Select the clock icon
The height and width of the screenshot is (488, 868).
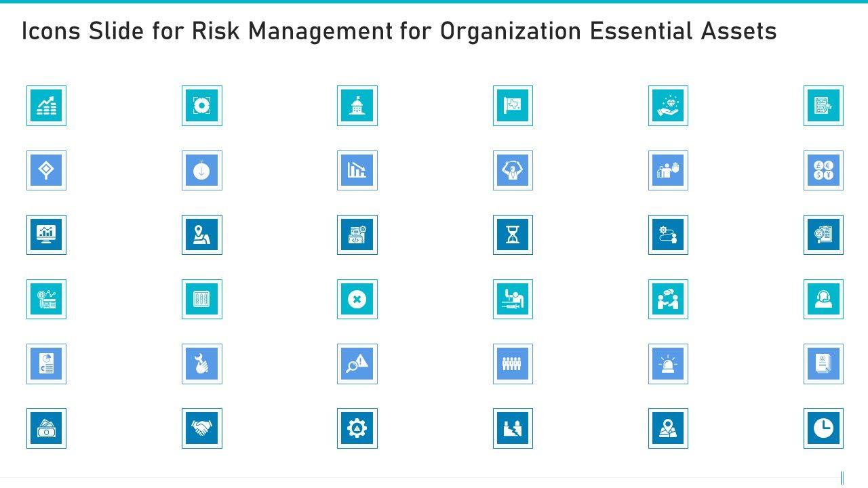click(x=823, y=428)
